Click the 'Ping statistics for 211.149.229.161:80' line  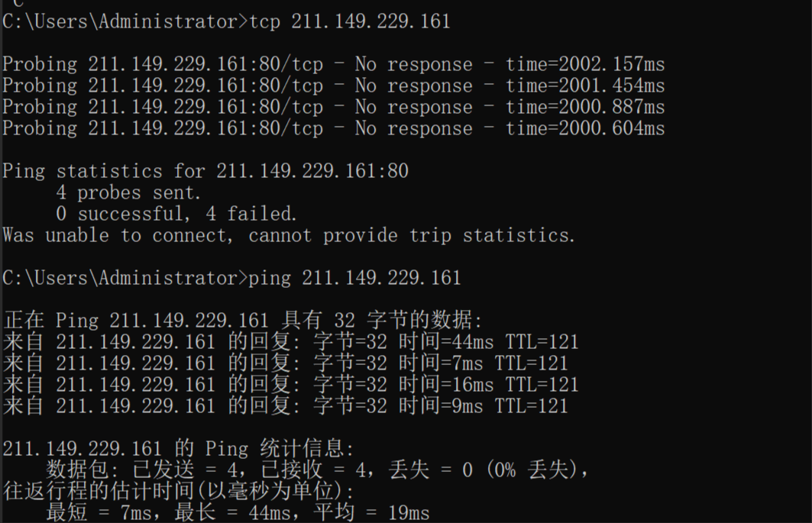click(x=205, y=171)
